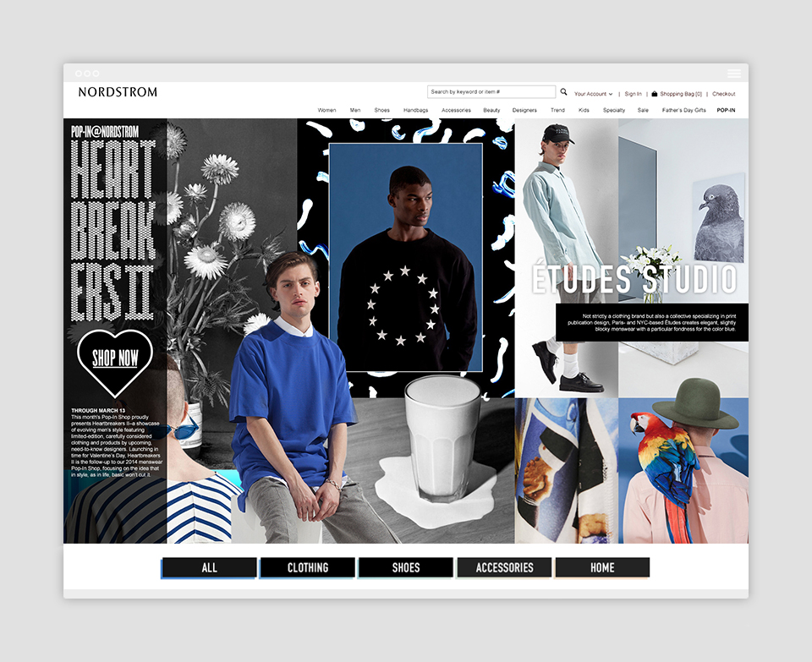
Task: Open the Sale menu
Action: [643, 110]
